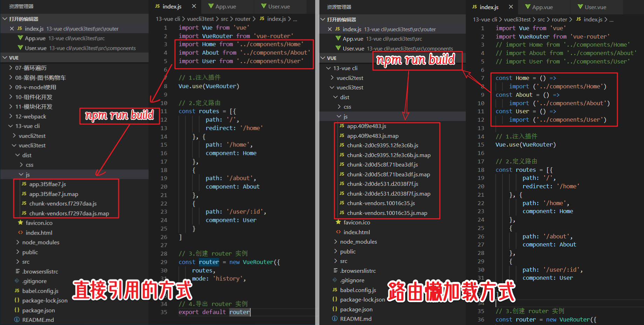Click the JS icon beside app.3f5ffae7.js
Screen dimensions: 644x325
point(24,184)
